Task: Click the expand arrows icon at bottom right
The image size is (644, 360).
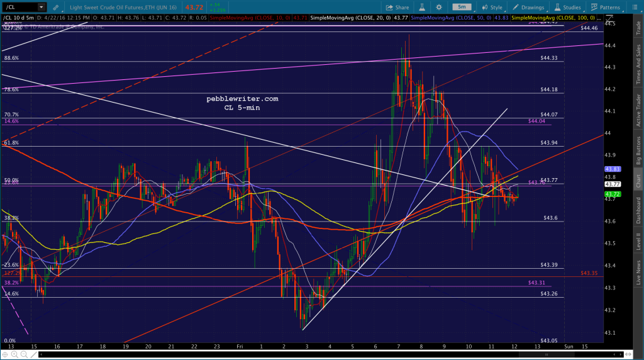Action: click(628, 354)
